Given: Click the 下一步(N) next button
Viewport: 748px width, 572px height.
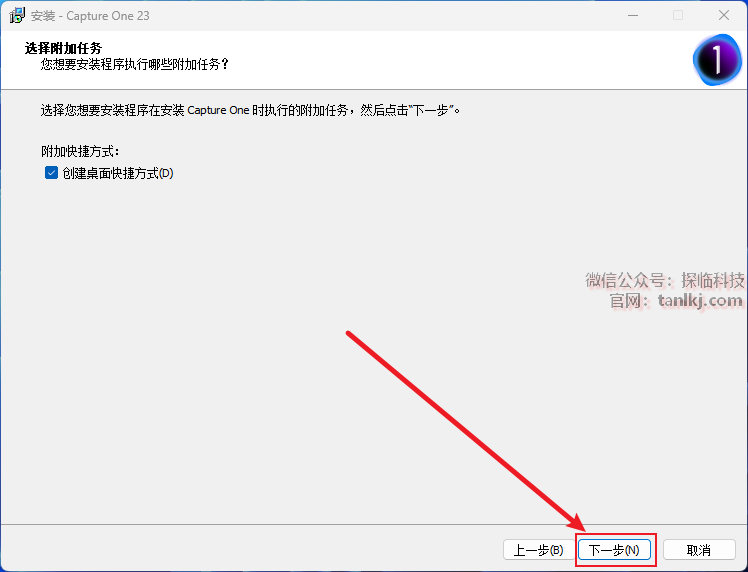Looking at the screenshot, I should tap(614, 550).
